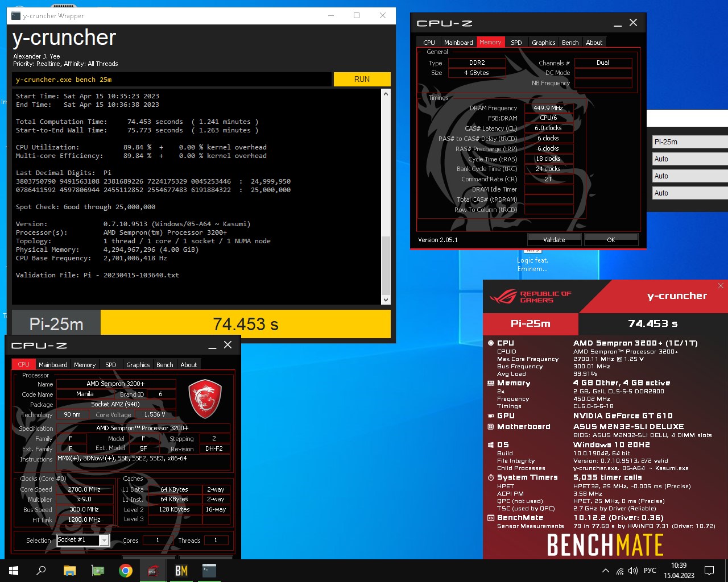Open the third Auto dropdown in background window
728x582 pixels.
click(x=690, y=193)
